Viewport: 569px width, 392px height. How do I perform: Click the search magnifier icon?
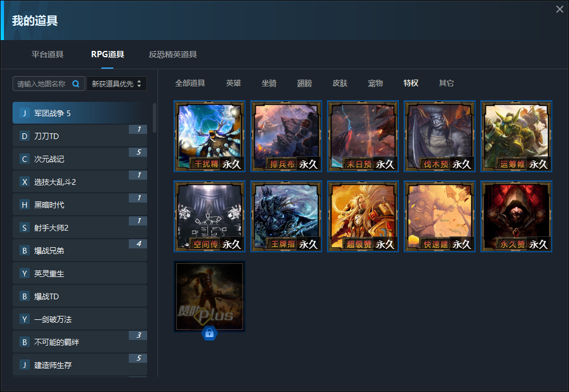click(x=76, y=84)
